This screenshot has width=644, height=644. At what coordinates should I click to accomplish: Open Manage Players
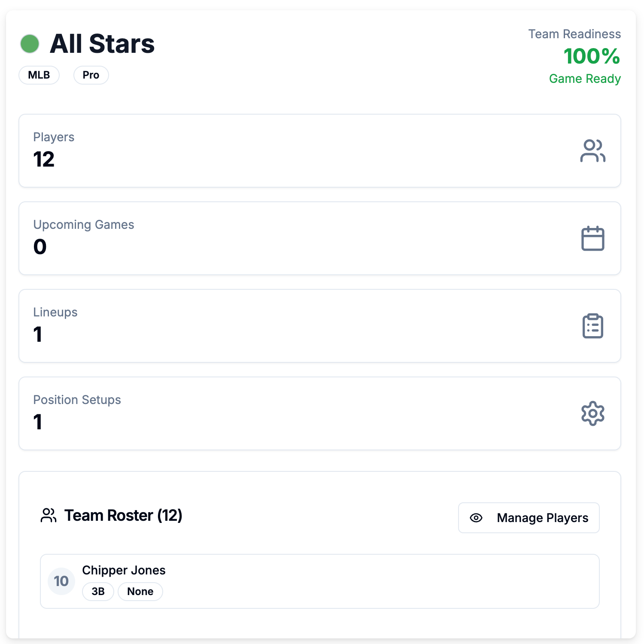click(x=529, y=518)
